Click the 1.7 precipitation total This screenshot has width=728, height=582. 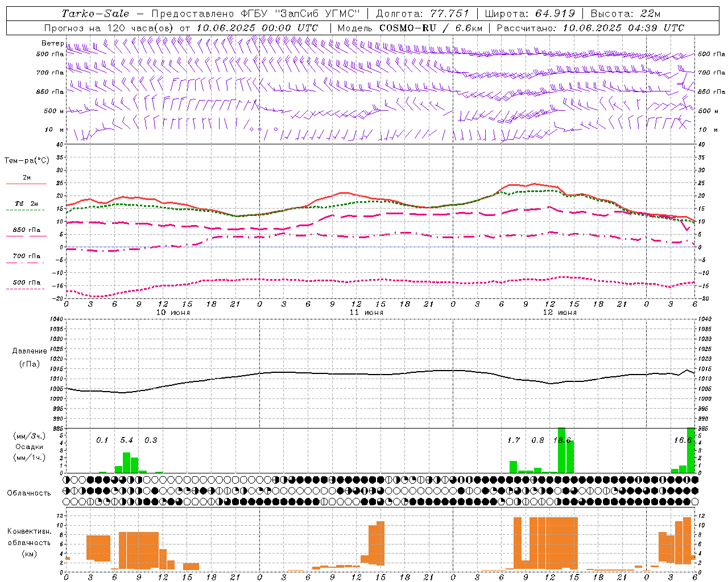tap(514, 440)
